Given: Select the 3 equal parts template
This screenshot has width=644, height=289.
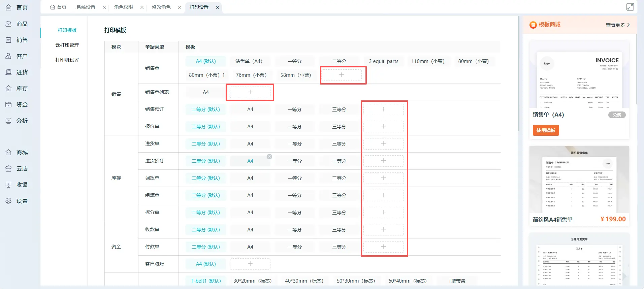Looking at the screenshot, I should (x=384, y=61).
